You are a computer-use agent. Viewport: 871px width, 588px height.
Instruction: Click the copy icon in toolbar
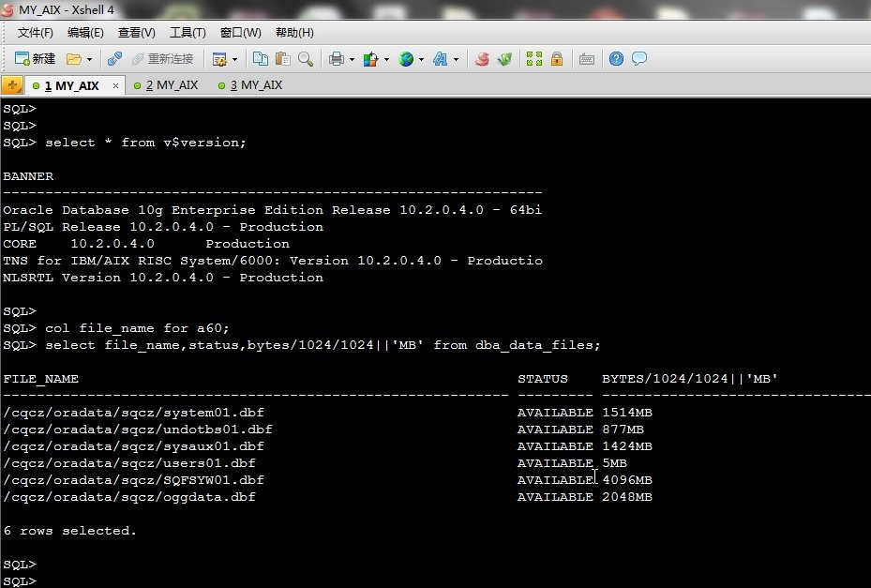coord(261,59)
